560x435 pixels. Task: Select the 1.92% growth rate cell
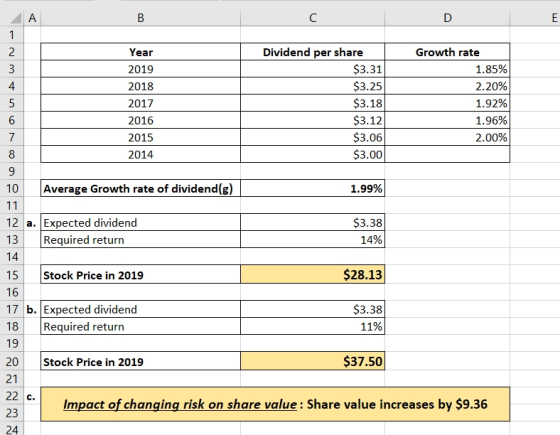[447, 103]
